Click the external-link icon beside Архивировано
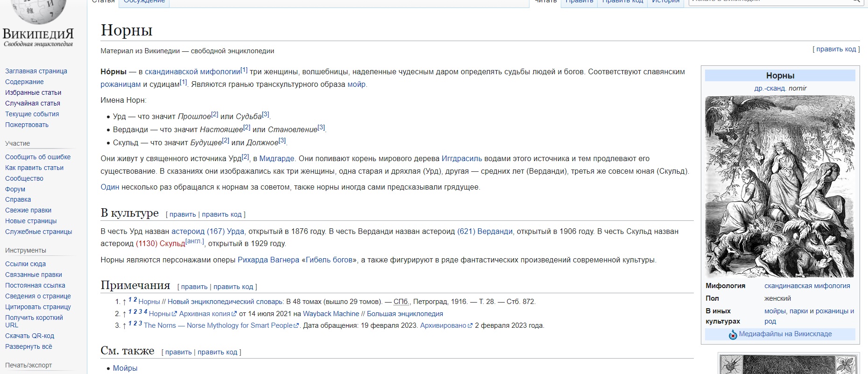This screenshot has height=374, width=868. point(470,325)
